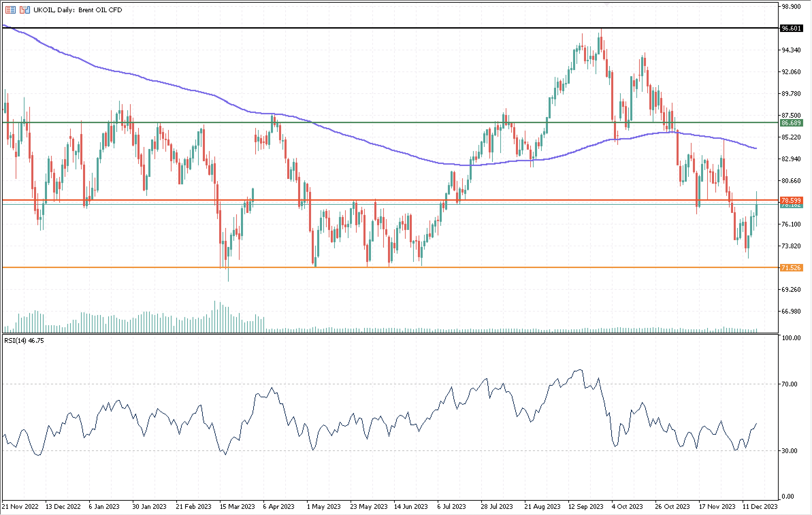Open the Depth of Market icon
The image size is (812, 515).
click(10, 10)
